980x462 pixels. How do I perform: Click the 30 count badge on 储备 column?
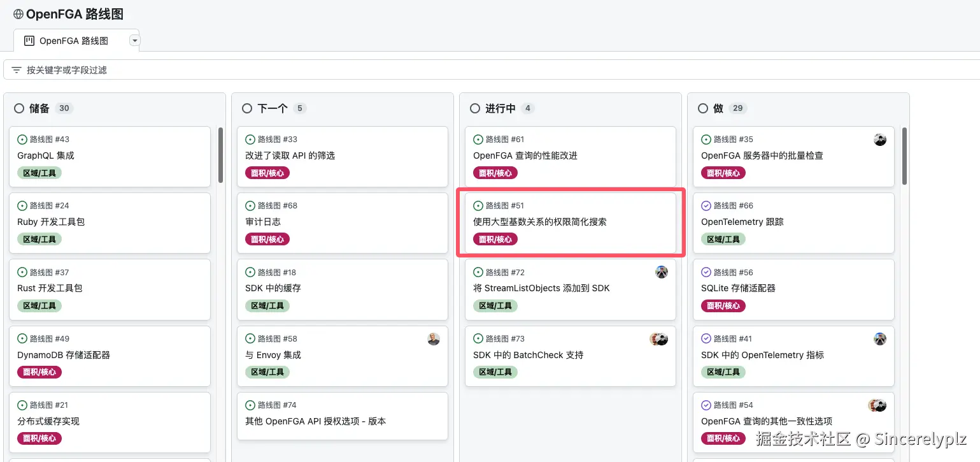[64, 108]
